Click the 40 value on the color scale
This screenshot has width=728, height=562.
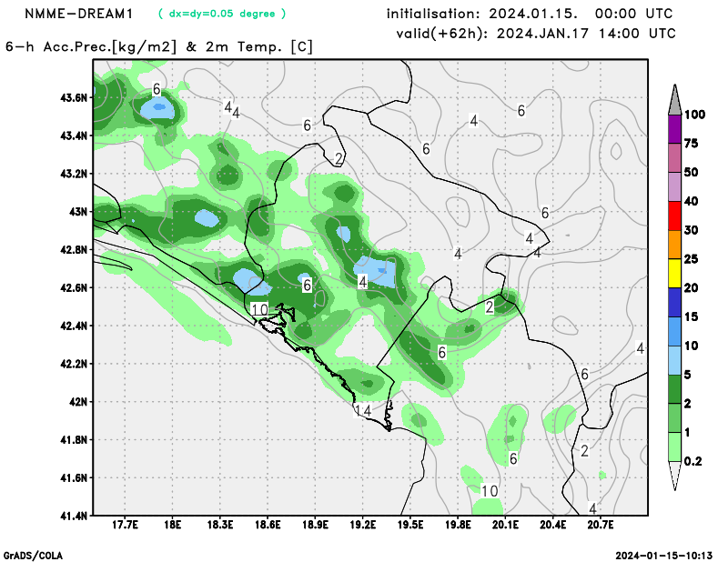coord(692,201)
